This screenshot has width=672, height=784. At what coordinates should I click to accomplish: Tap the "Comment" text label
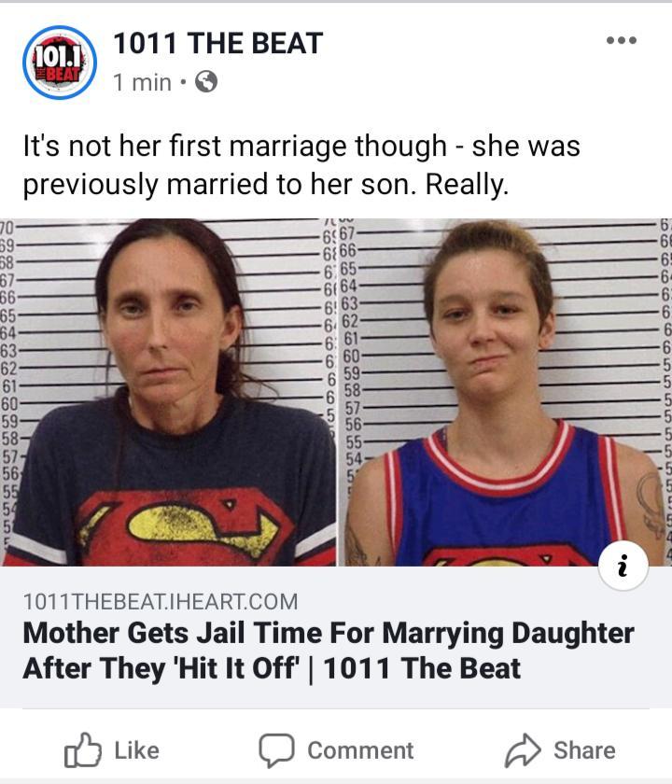[x=360, y=750]
